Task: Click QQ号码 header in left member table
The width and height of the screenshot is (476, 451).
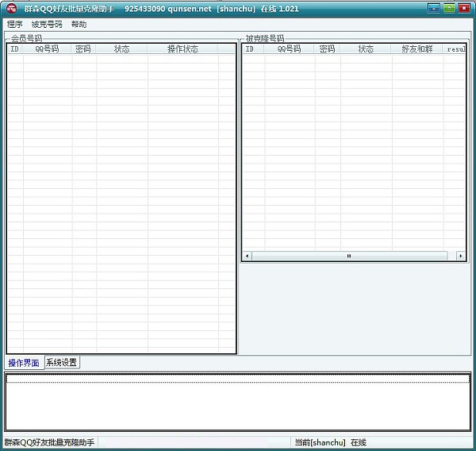Action: pyautogui.click(x=47, y=49)
